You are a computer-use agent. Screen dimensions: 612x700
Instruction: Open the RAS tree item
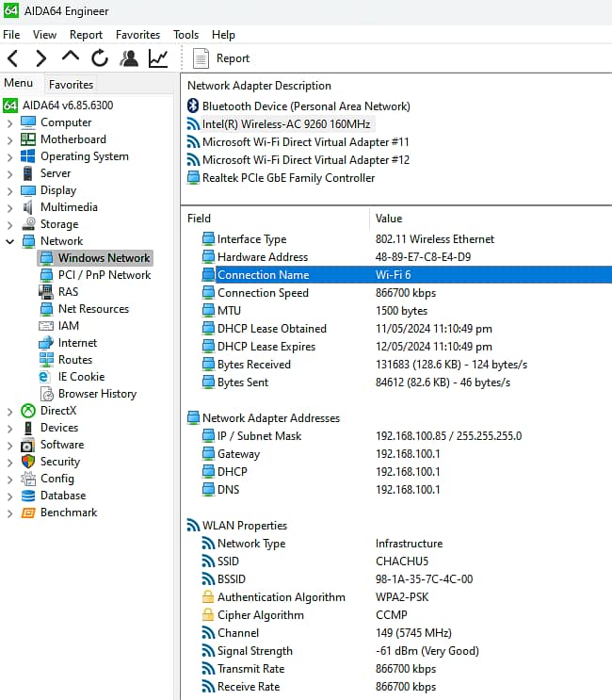click(59, 292)
